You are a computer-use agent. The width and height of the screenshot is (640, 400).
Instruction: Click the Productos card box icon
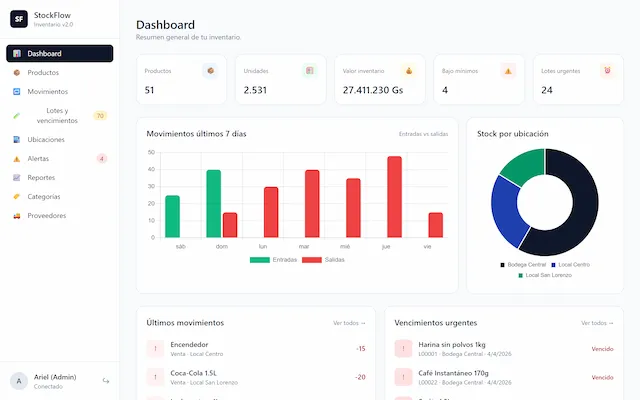coord(209,70)
